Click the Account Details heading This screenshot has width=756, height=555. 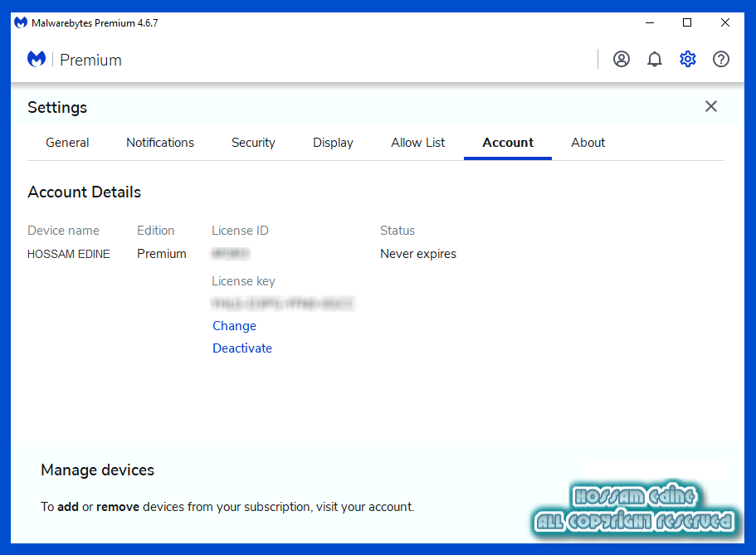(x=85, y=192)
